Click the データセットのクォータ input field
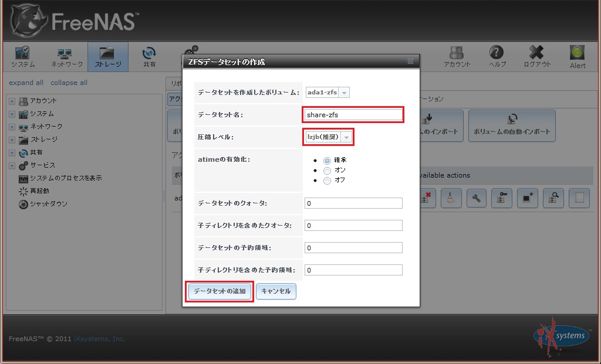The image size is (601, 364). (353, 203)
